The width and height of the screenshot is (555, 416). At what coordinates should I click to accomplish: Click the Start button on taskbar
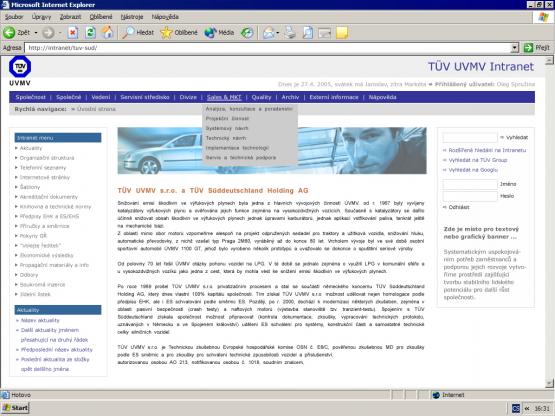[x=15, y=408]
